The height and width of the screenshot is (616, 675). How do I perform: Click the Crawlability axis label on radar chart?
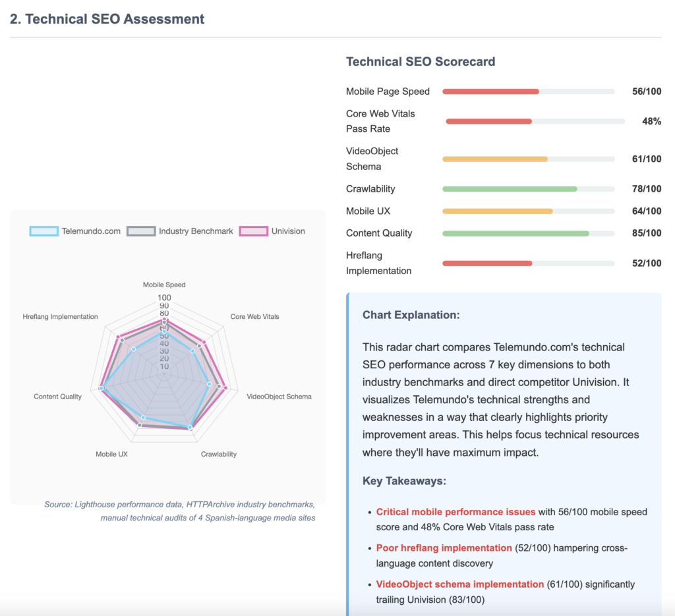click(x=218, y=454)
